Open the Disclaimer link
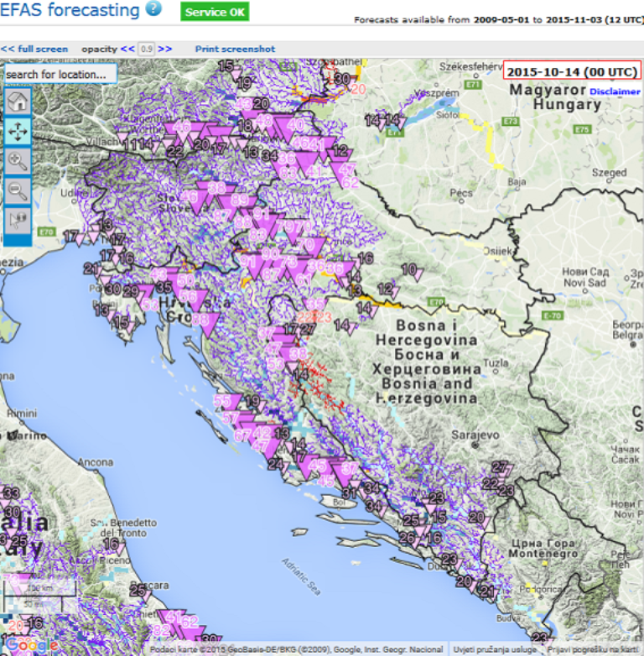Viewport: 644px width, 656px height. (615, 91)
